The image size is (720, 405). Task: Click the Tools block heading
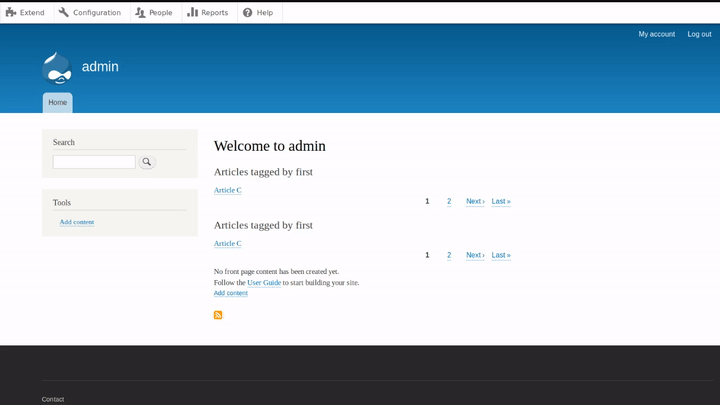62,202
